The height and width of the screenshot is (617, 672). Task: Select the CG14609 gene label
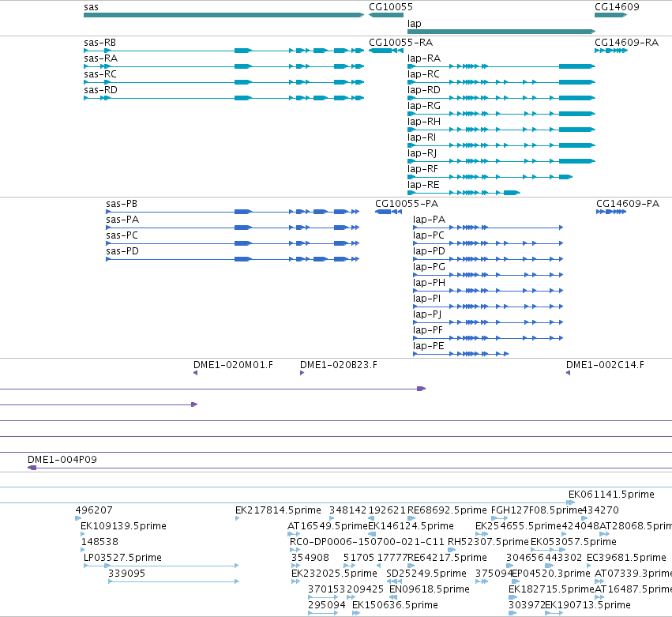click(x=617, y=7)
